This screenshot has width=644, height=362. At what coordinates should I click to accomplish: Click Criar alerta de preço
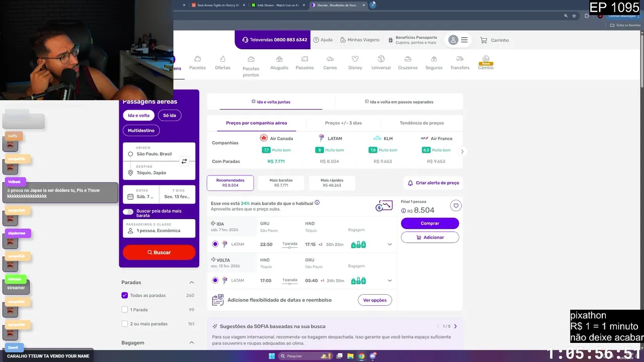point(433,183)
